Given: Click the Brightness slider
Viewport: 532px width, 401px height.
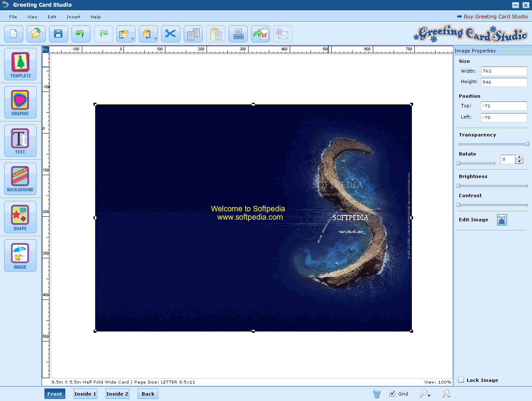Looking at the screenshot, I should 493,186.
